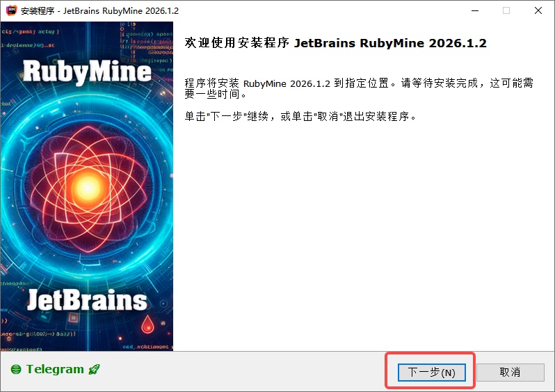Click the green globe icon beside Telegram
The image size is (555, 392).
click(16, 370)
